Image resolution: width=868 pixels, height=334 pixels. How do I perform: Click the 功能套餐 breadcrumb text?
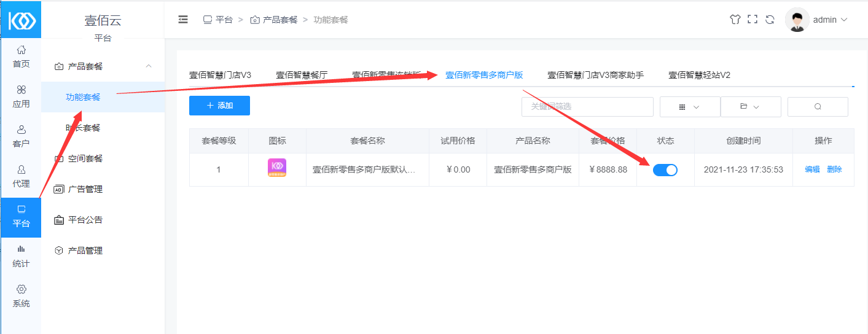click(330, 20)
